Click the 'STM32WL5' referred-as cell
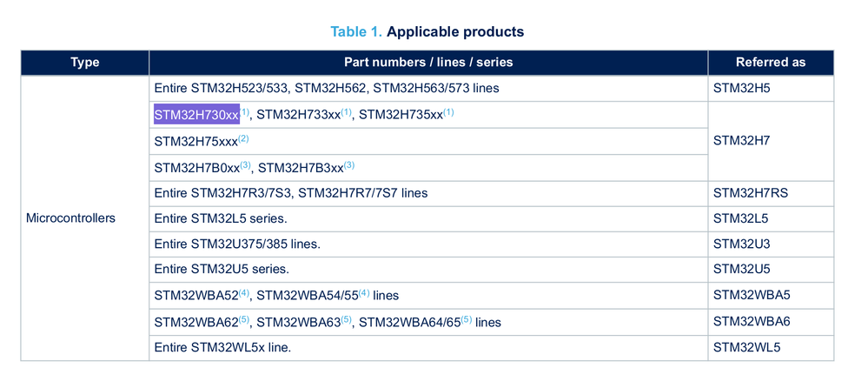Screen dimensions: 868x368 click(x=771, y=348)
